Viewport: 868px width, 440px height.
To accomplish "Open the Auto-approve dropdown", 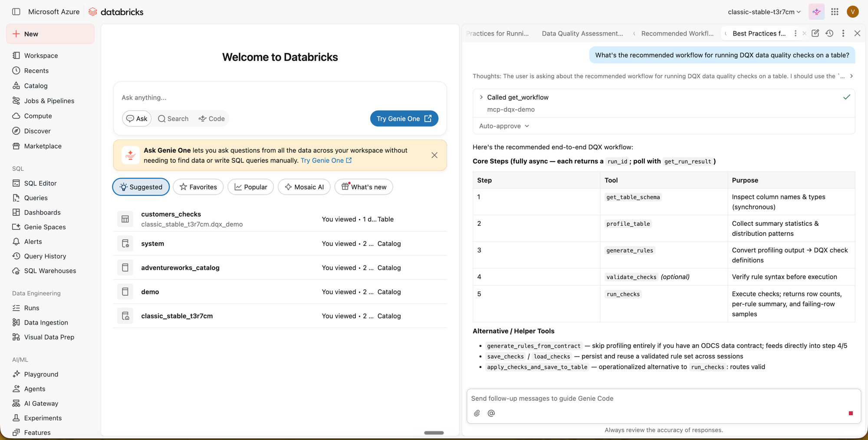I will tap(504, 126).
